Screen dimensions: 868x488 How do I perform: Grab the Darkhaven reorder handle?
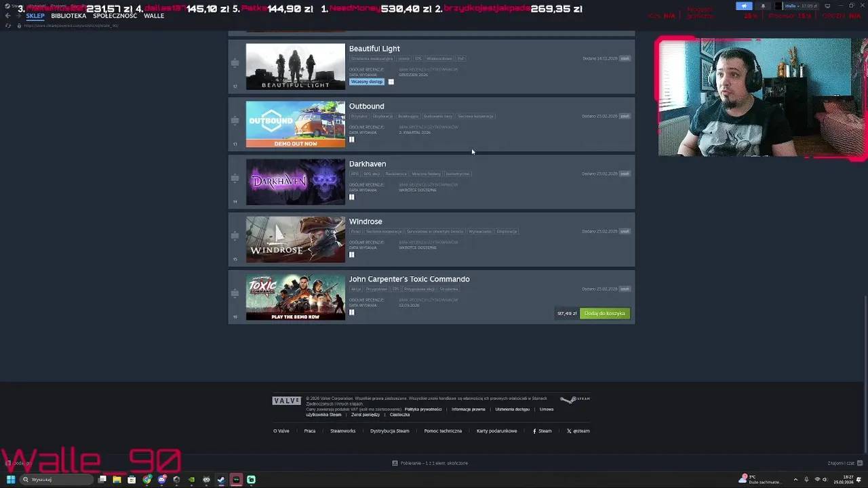click(x=235, y=178)
